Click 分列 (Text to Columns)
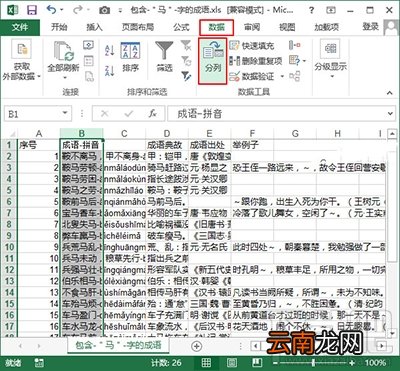Viewport: 400px width, 371px height. click(x=213, y=61)
